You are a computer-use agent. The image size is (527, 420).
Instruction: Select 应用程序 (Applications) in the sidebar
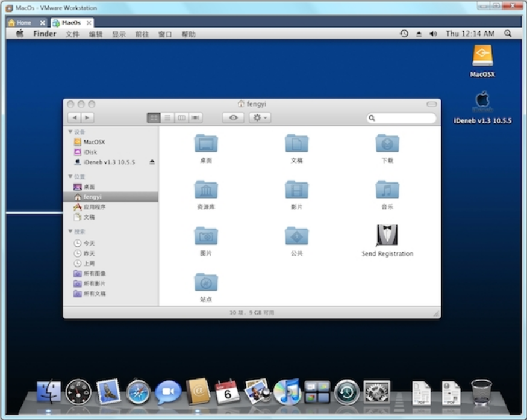click(95, 207)
